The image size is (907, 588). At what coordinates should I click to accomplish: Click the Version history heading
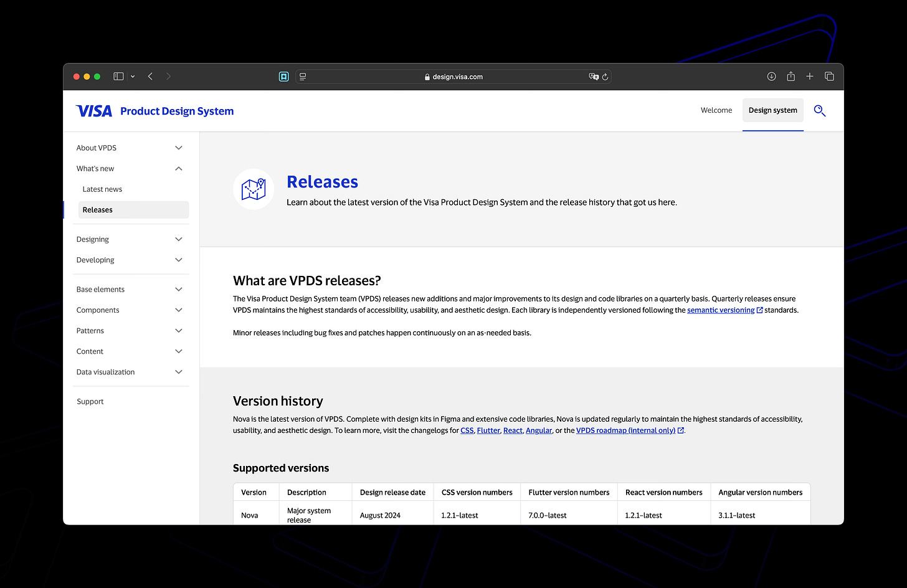click(278, 401)
